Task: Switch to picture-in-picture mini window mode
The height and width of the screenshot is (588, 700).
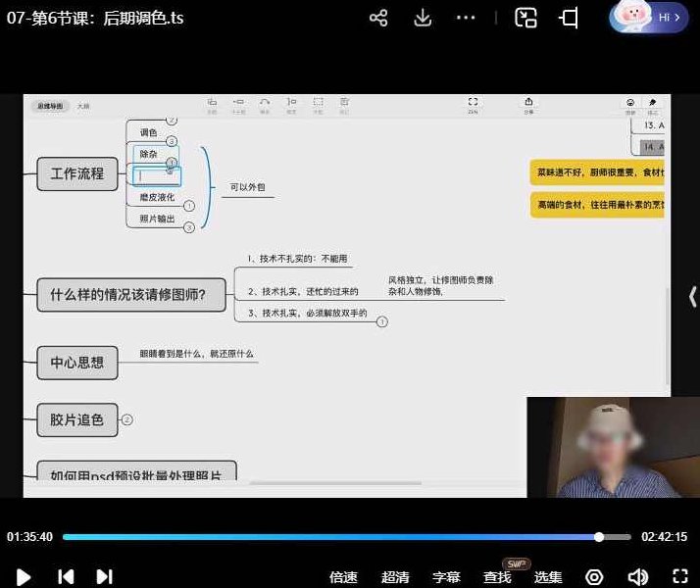Action: (x=525, y=18)
